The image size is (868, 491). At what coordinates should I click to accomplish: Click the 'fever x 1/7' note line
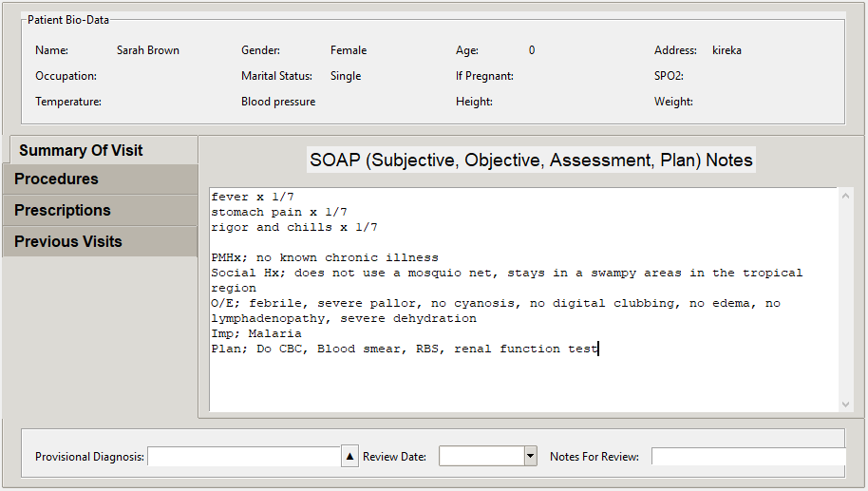pyautogui.click(x=253, y=197)
